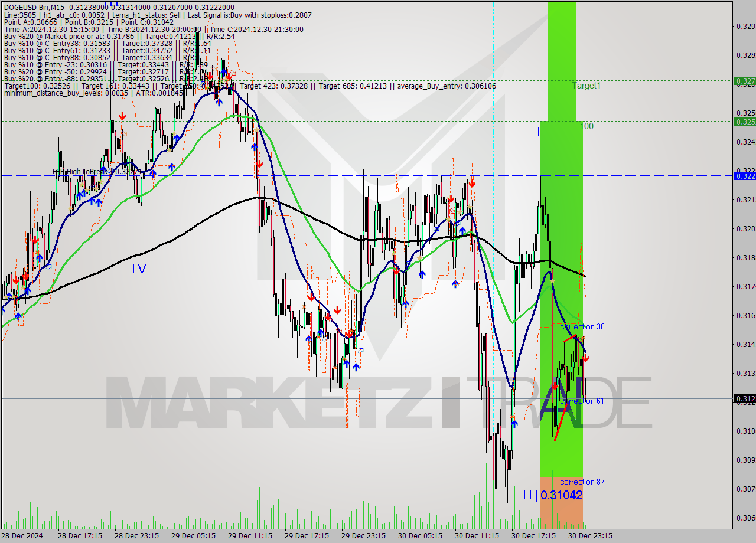This screenshot has height=543, width=756.
Task: Click the '30 Dec 05:15' time label
Action: (421, 536)
